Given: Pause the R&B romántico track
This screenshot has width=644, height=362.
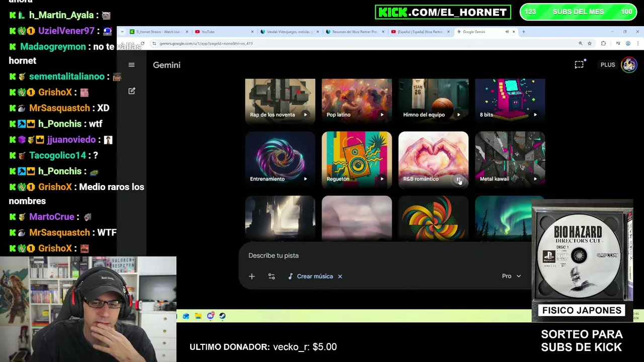Looking at the screenshot, I should 458,179.
